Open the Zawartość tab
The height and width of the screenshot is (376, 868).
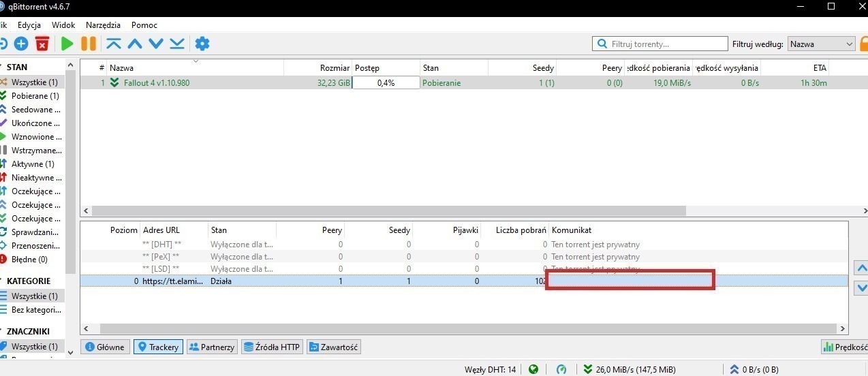click(x=334, y=347)
